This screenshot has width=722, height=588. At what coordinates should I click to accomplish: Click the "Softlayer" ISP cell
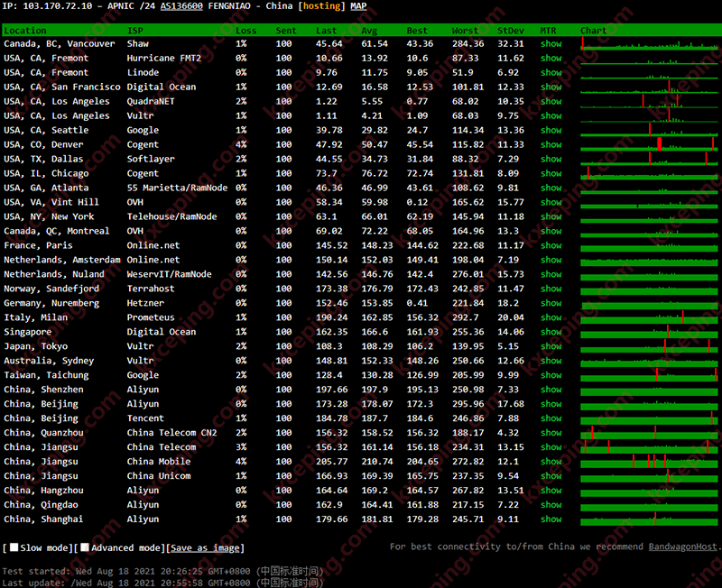[151, 159]
